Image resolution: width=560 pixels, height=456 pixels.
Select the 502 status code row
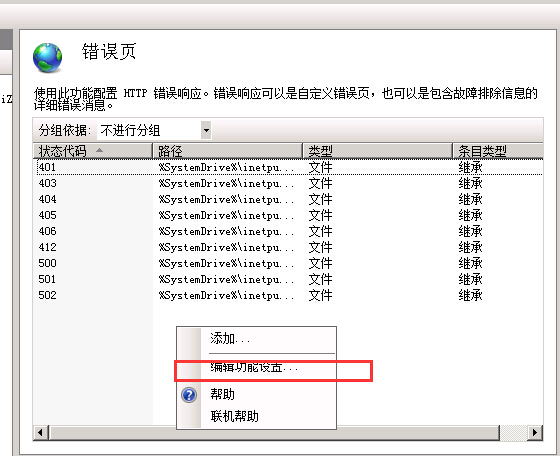click(289, 295)
